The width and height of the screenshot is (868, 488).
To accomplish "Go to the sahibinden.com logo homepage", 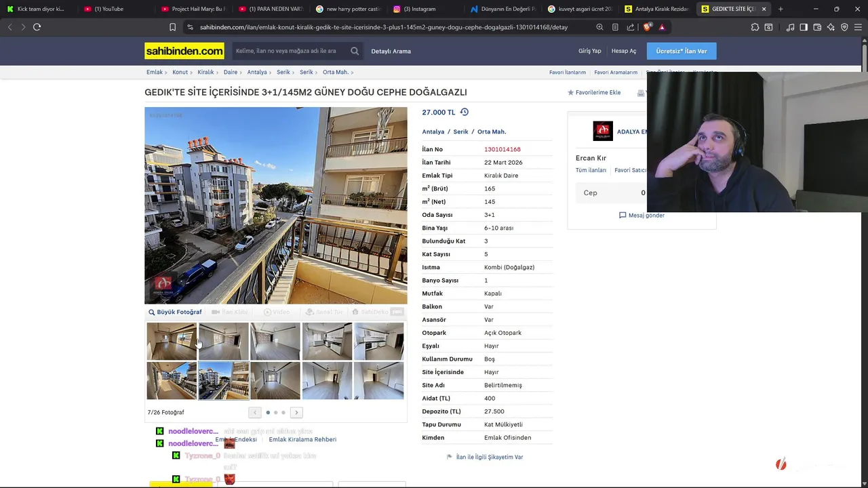I will pyautogui.click(x=184, y=51).
